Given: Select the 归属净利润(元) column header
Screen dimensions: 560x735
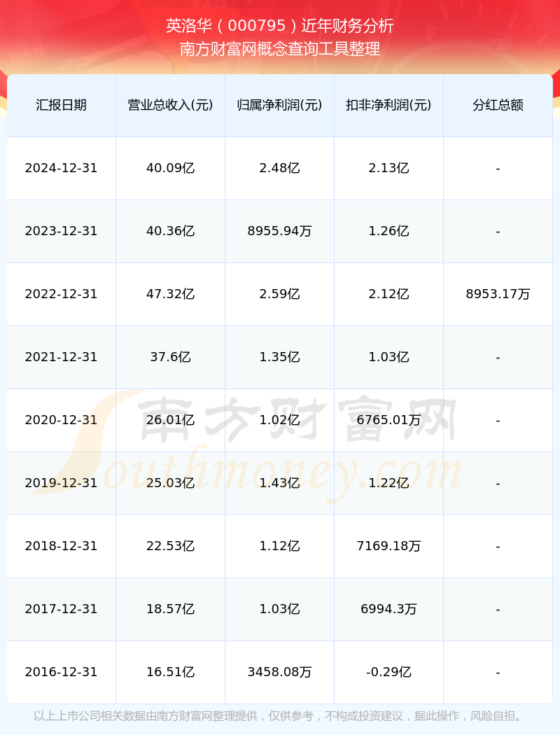Looking at the screenshot, I should 280,105.
